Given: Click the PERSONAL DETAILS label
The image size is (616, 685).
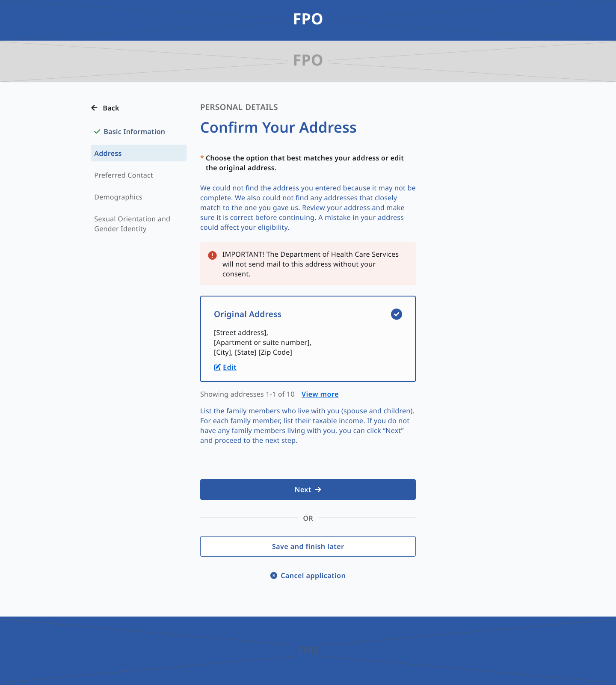Looking at the screenshot, I should pos(239,107).
